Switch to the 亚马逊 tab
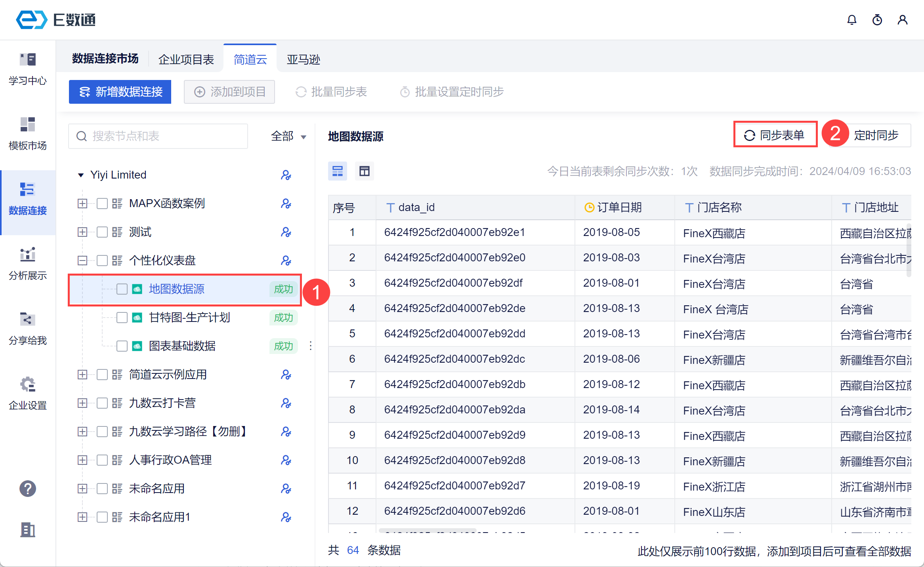 pyautogui.click(x=303, y=59)
